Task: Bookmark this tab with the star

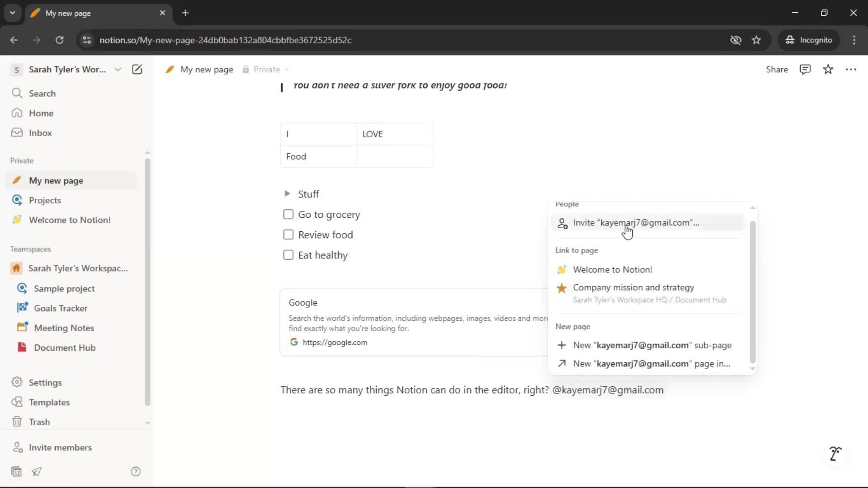Action: click(756, 40)
